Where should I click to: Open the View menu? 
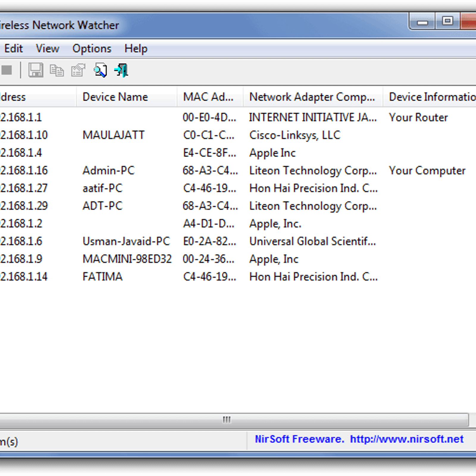coord(47,48)
